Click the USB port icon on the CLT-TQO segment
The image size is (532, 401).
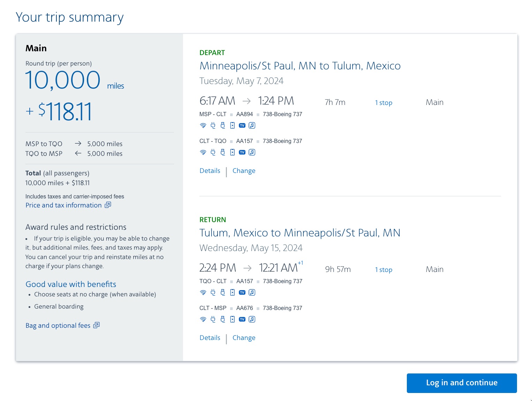coord(222,152)
